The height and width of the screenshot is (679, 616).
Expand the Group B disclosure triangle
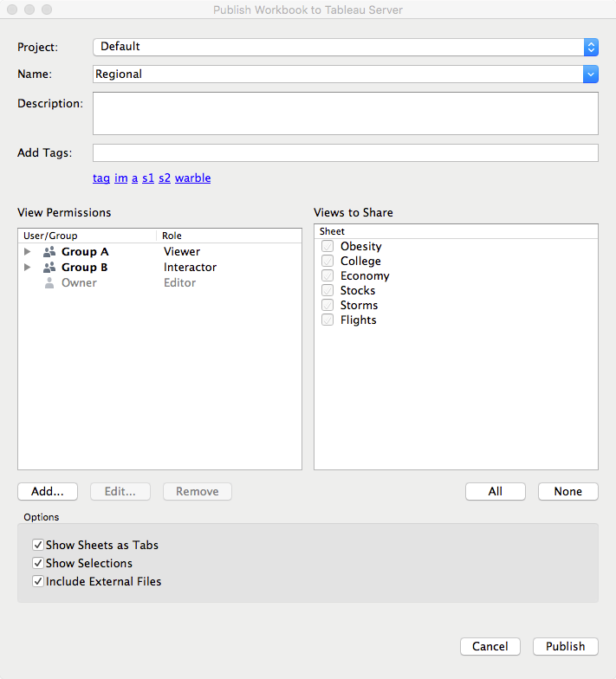[28, 268]
